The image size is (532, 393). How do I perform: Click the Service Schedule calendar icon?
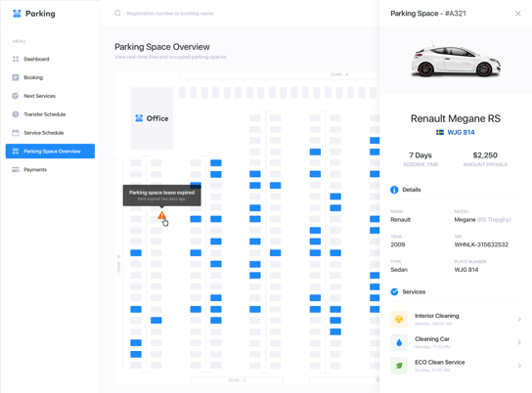coord(16,133)
